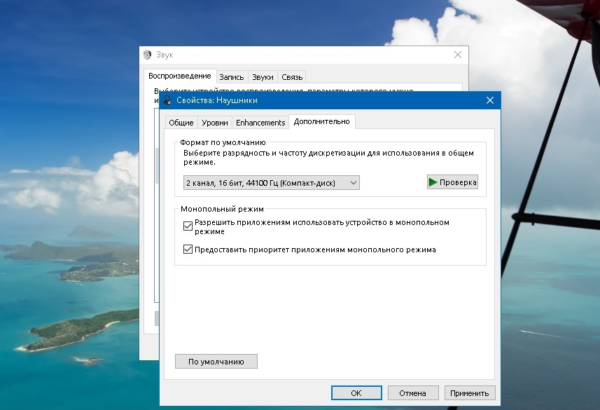The width and height of the screenshot is (600, 410).
Task: Open the Связь tab
Action: [x=292, y=77]
